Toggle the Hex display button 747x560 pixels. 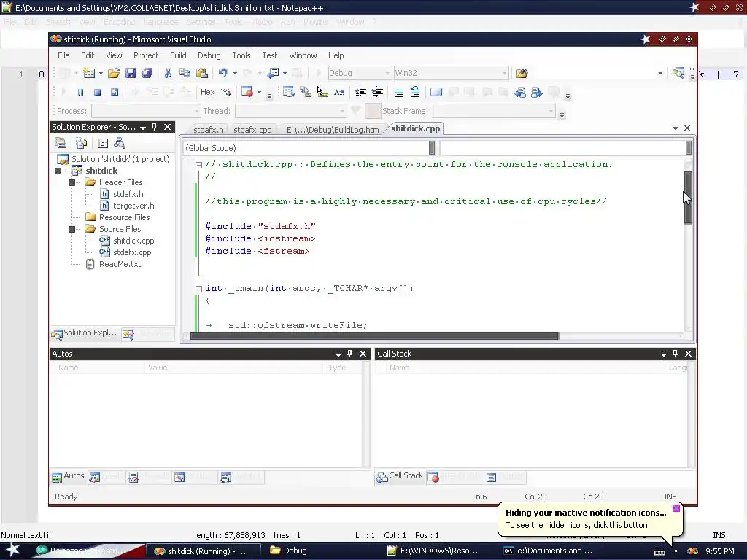pos(208,92)
